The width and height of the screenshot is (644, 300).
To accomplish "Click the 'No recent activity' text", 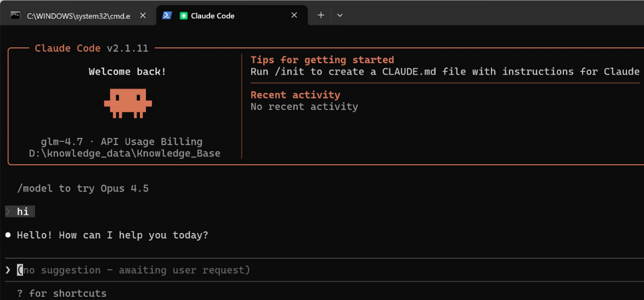I will 304,107.
